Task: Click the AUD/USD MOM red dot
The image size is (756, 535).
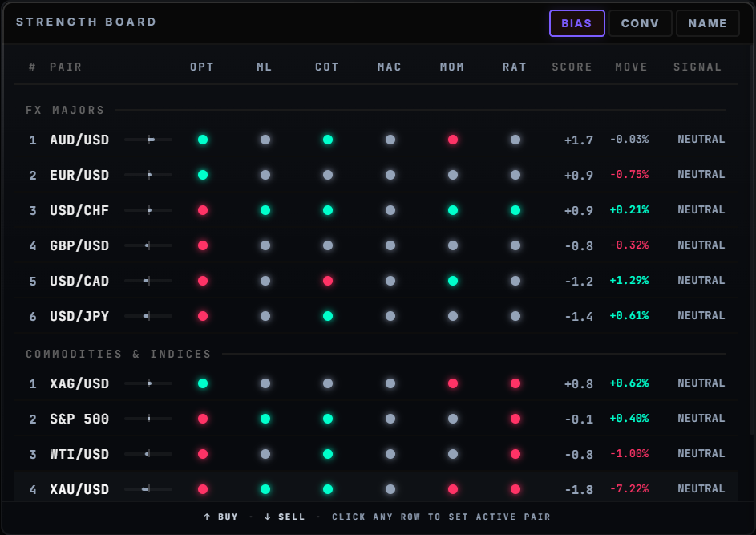Action: pos(453,140)
